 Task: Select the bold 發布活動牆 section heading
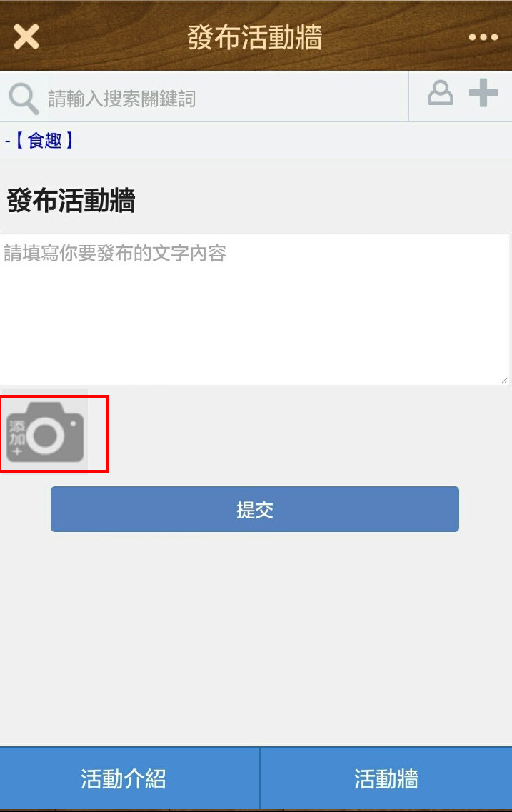pyautogui.click(x=71, y=201)
